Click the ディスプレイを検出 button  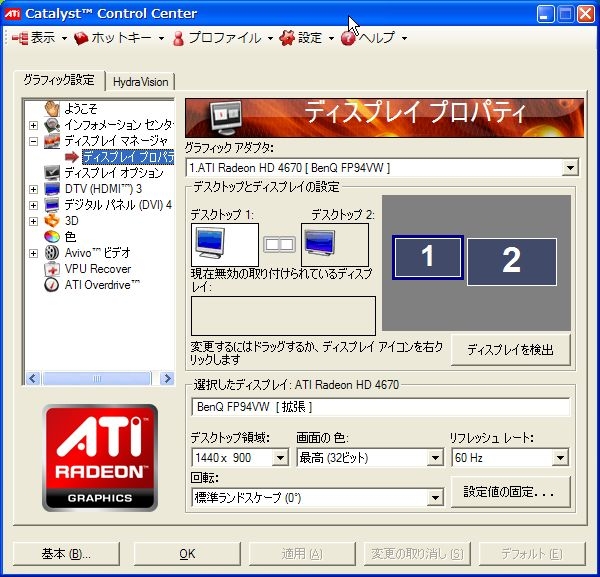pos(510,350)
